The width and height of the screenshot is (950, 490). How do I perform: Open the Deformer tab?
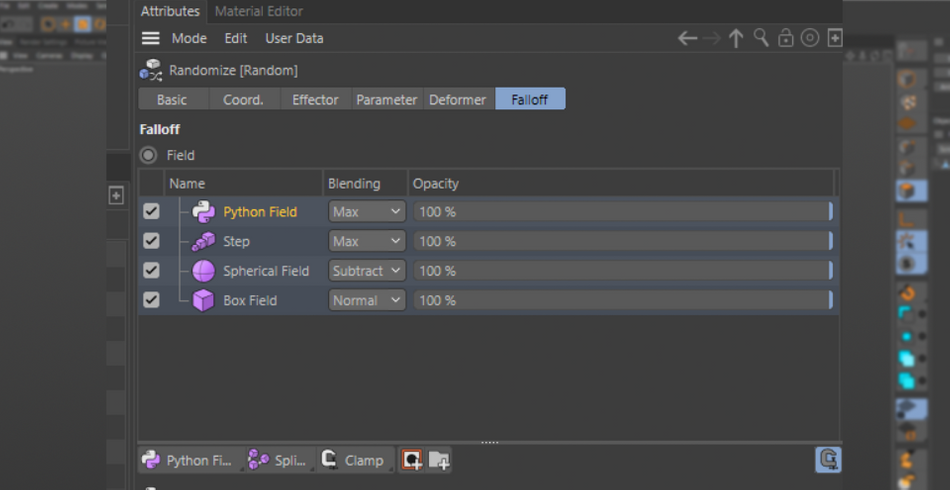click(458, 99)
